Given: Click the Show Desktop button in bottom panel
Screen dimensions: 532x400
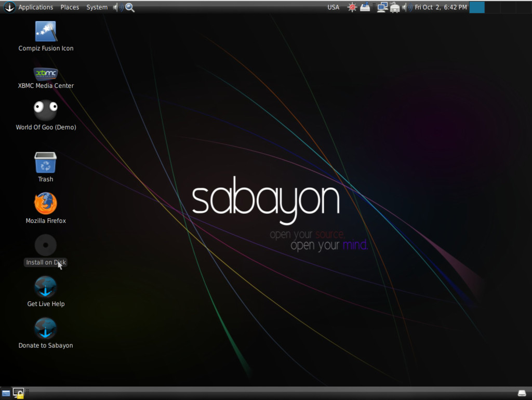Looking at the screenshot, I should 6,393.
